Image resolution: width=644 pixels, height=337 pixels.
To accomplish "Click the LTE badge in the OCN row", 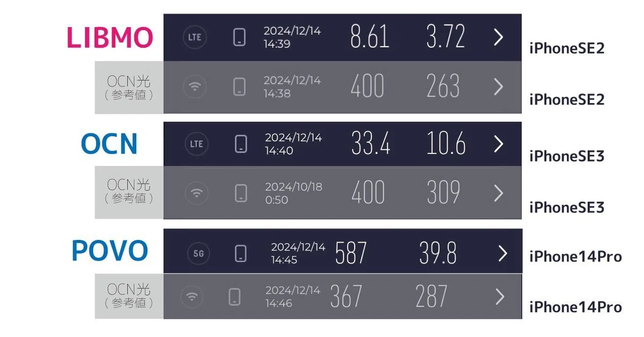I will click(196, 144).
